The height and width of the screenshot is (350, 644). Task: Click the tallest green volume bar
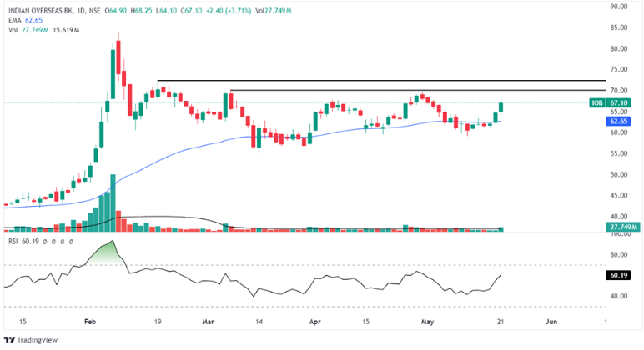coord(112,208)
